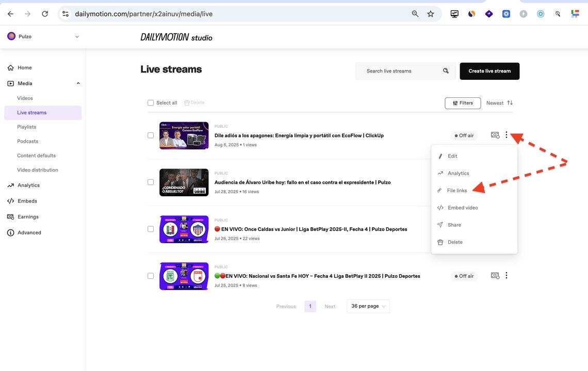Click the grayed-out Delete trash icon beside Select all
Viewport: 588px width, 371px height.
click(187, 103)
